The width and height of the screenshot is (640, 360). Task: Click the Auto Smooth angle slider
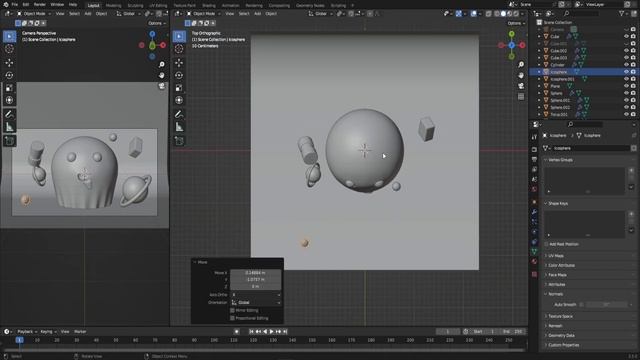click(607, 304)
